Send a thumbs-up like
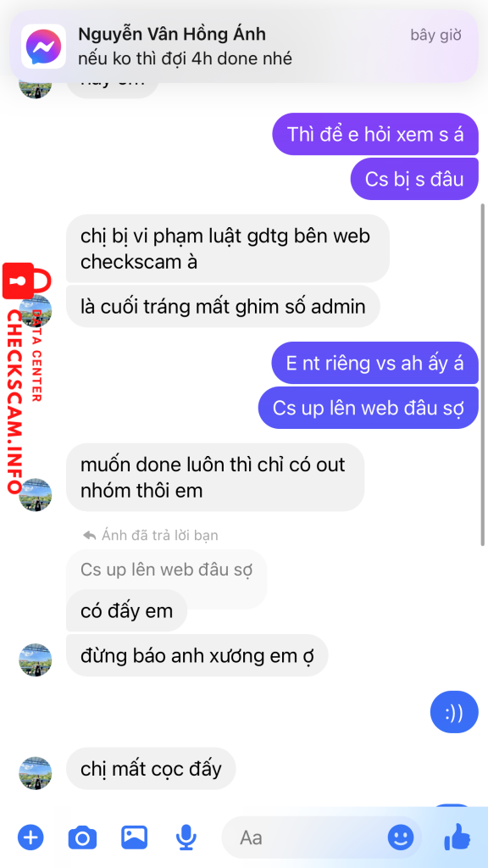Viewport: 488px width, 868px height. pos(457,837)
